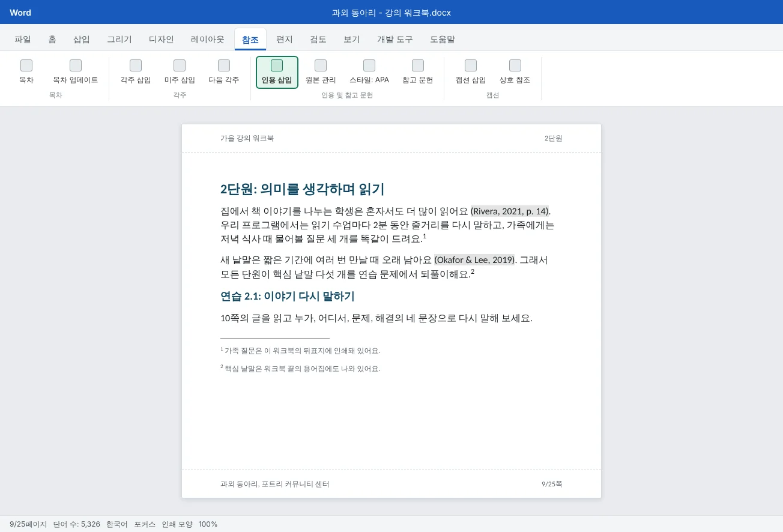This screenshot has height=532, width=783.
Task: Click footnote 1 text about 가족 질문
Action: 300,351
